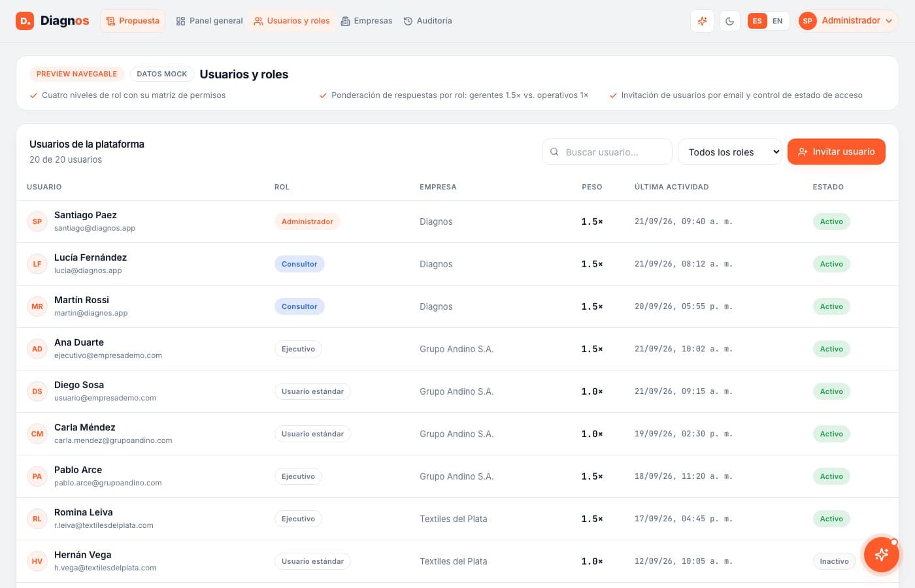Click Textiles del Plata in Romina's row

pyautogui.click(x=454, y=519)
